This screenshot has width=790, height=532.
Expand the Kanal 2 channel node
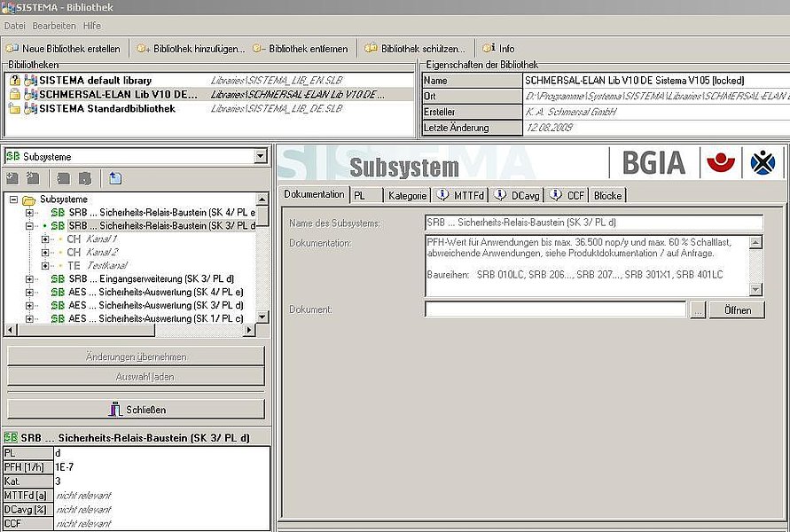click(x=45, y=252)
